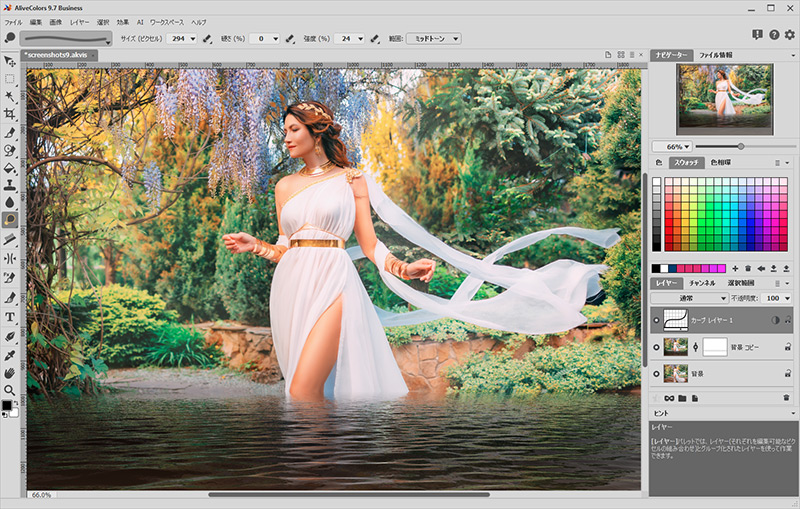
Task: Select the Color Brush tool
Action: (9, 133)
